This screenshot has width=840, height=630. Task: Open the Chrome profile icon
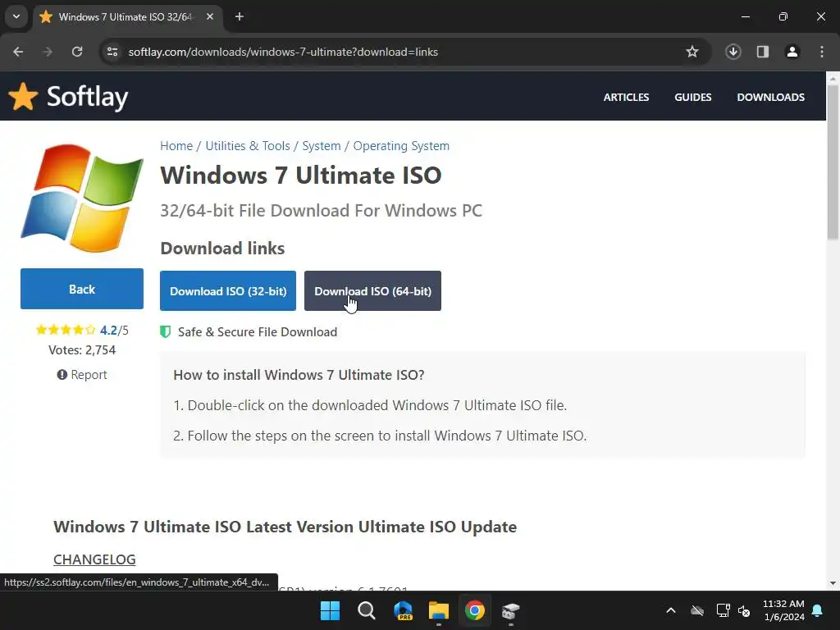click(x=792, y=52)
